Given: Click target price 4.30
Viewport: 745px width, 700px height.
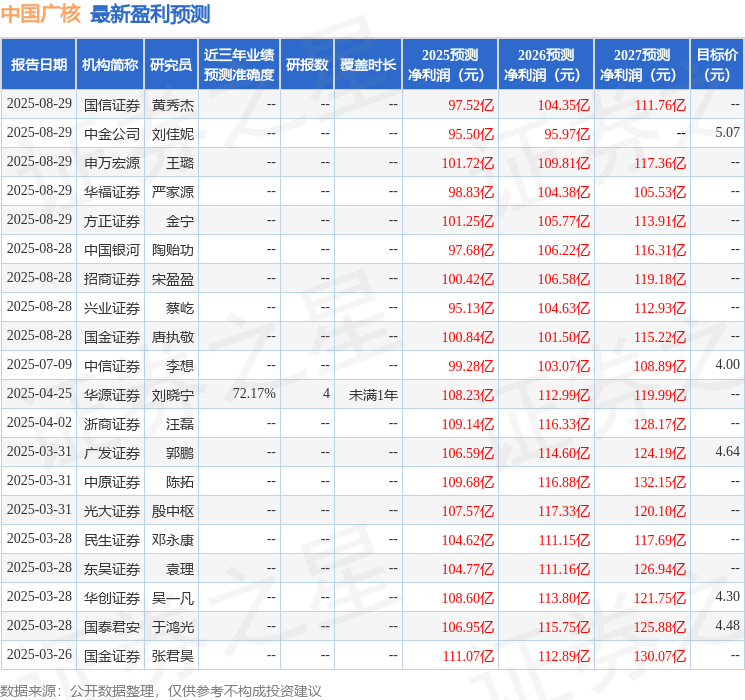Looking at the screenshot, I should (x=727, y=596).
